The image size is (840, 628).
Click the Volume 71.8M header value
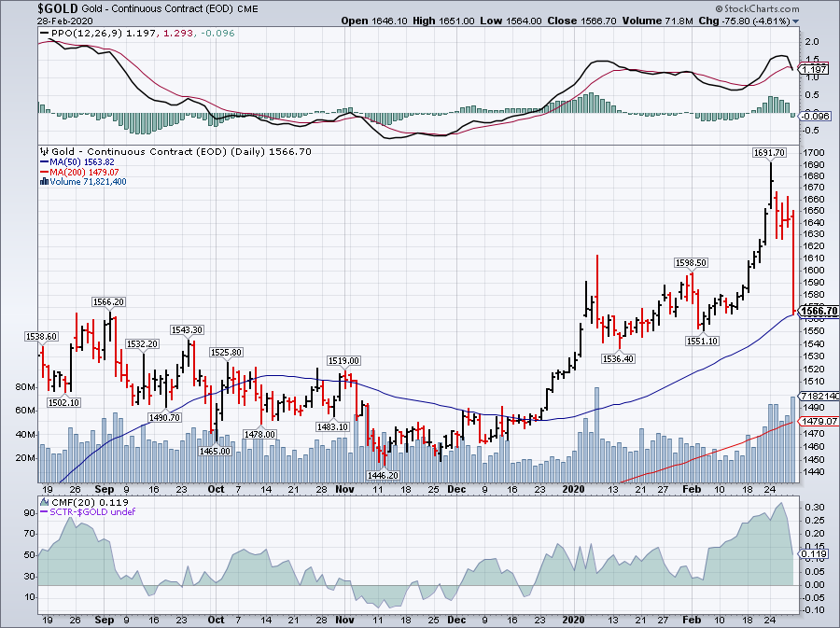pos(657,21)
